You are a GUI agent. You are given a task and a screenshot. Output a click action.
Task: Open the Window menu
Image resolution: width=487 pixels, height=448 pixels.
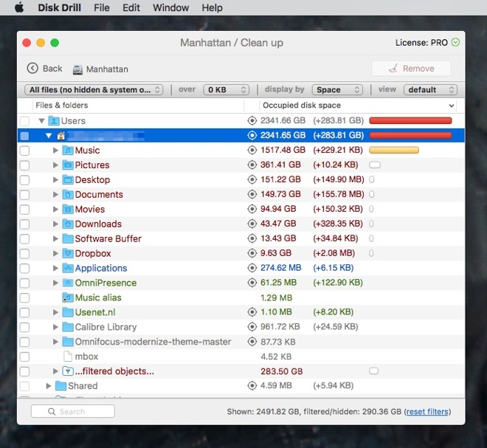tap(171, 7)
